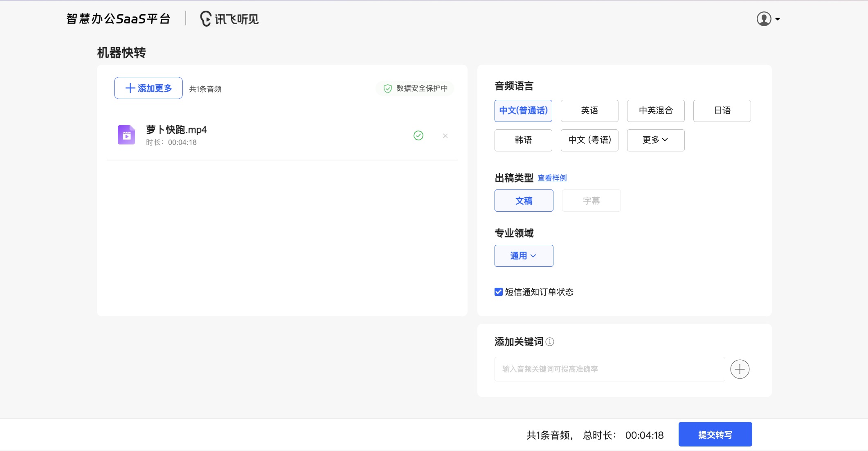Select 韩语 audio language option

[523, 140]
